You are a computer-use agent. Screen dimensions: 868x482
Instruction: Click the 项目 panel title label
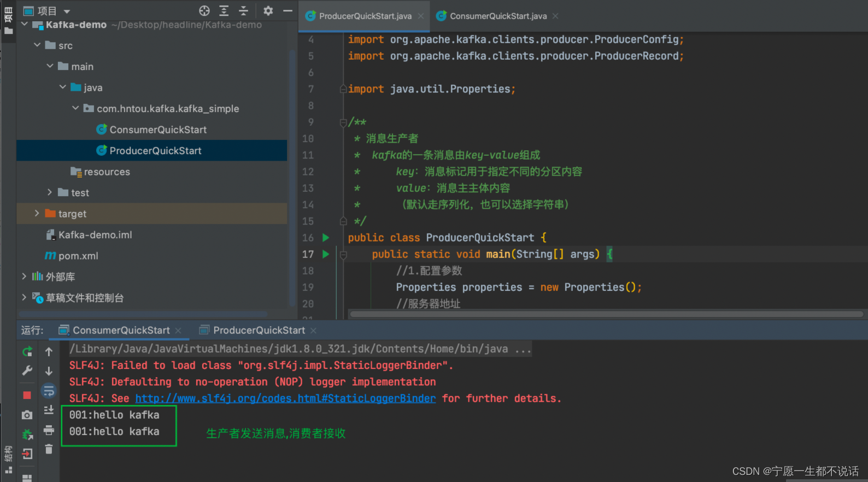point(47,11)
